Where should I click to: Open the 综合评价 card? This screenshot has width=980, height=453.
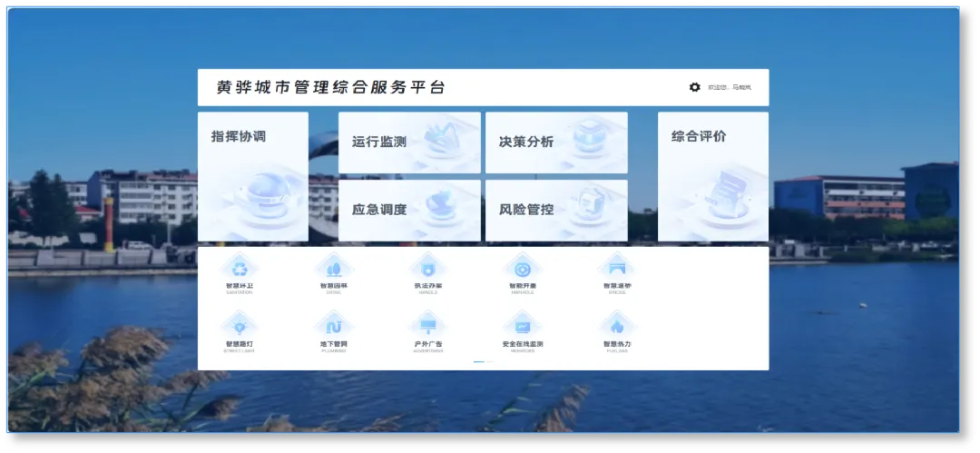click(x=713, y=176)
